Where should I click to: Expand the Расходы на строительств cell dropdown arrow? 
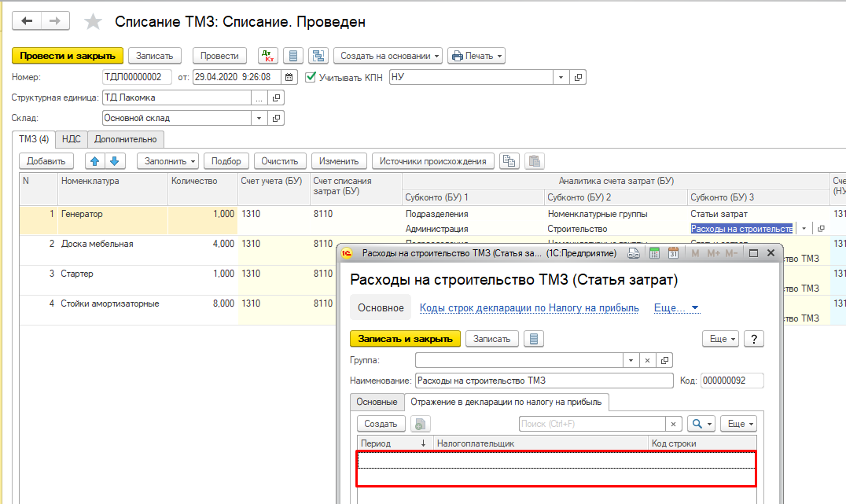pyautogui.click(x=804, y=229)
